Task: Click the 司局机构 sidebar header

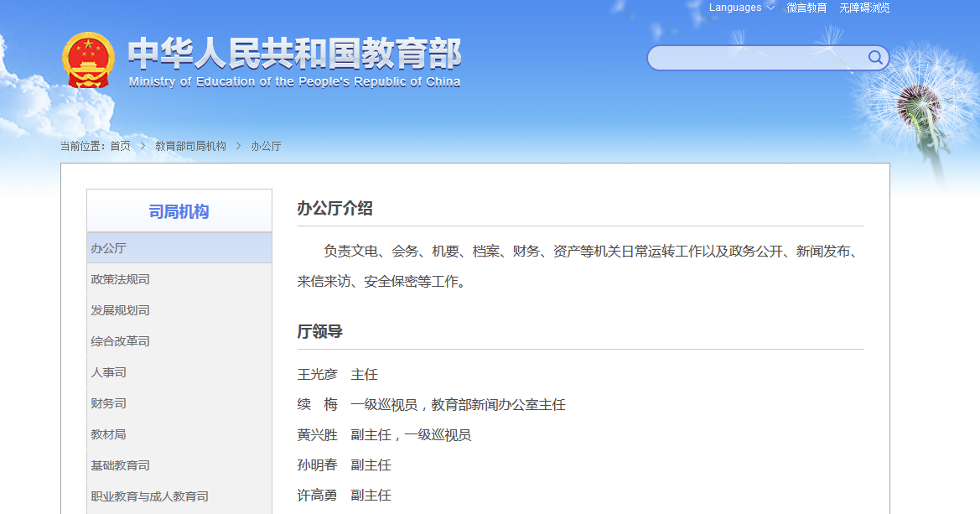Action: pos(179,211)
